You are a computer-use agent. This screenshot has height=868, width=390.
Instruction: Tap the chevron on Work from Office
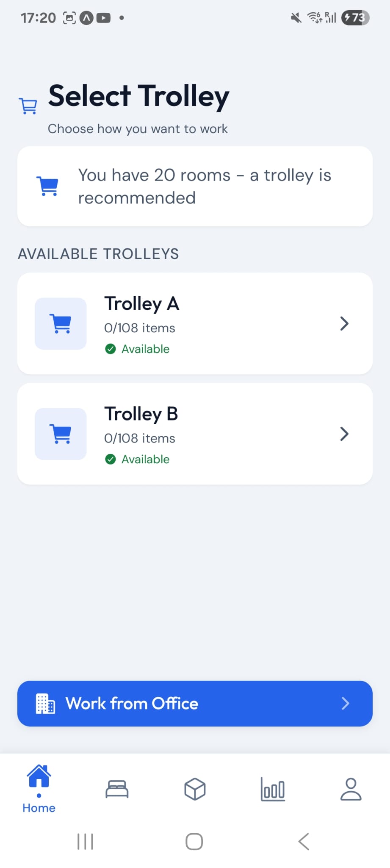point(345,704)
